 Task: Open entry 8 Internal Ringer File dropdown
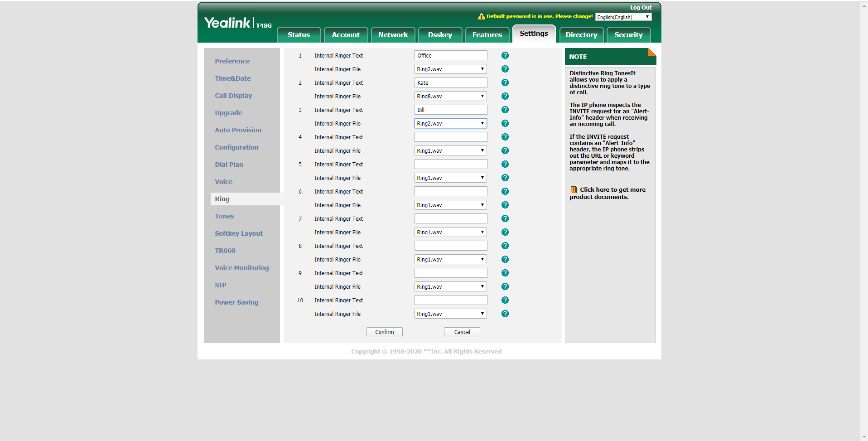pyautogui.click(x=451, y=259)
